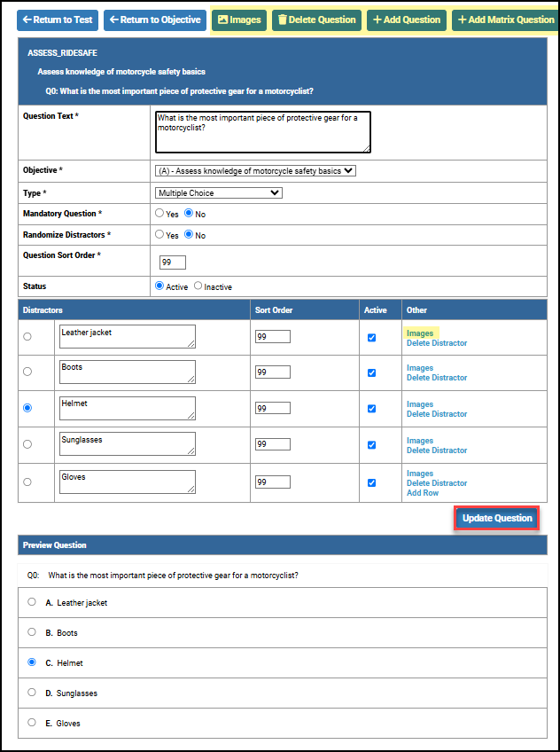
Task: Click the Question Text input box
Action: 262,131
